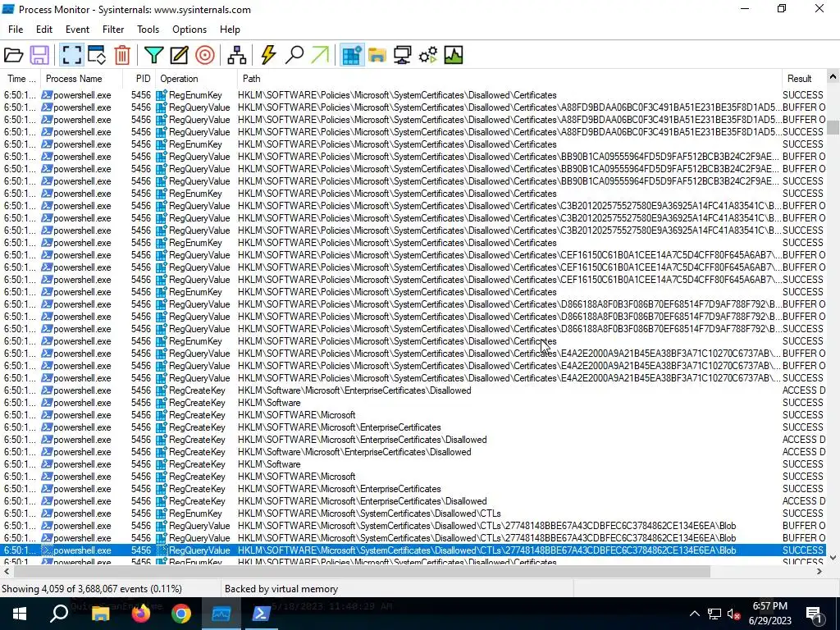This screenshot has width=840, height=630.
Task: Click the horizontal scrollbar left arrow
Action: [6, 572]
